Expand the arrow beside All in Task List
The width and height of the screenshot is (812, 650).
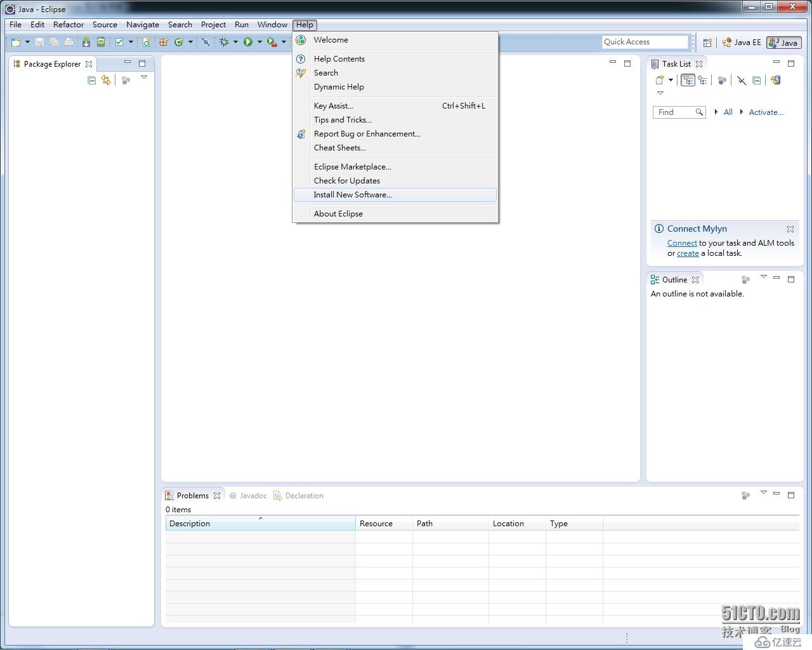tap(716, 112)
